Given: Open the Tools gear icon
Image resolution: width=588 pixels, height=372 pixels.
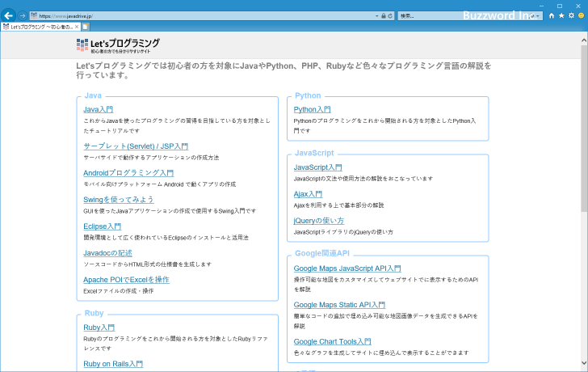Looking at the screenshot, I should pyautogui.click(x=571, y=15).
